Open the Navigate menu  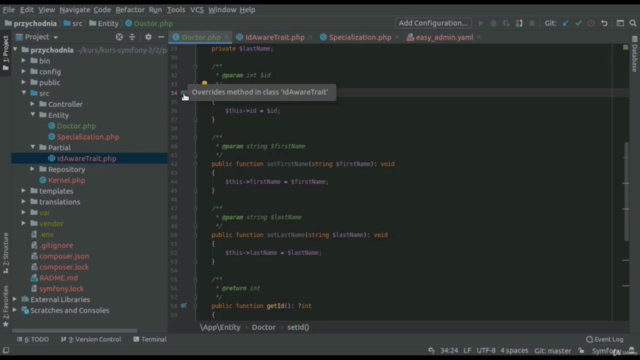[x=75, y=10]
